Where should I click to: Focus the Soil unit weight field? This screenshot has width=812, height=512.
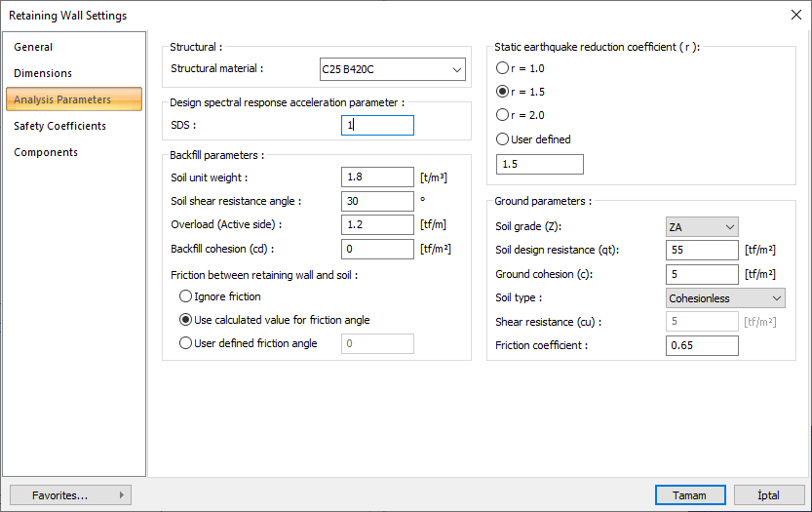click(377, 177)
